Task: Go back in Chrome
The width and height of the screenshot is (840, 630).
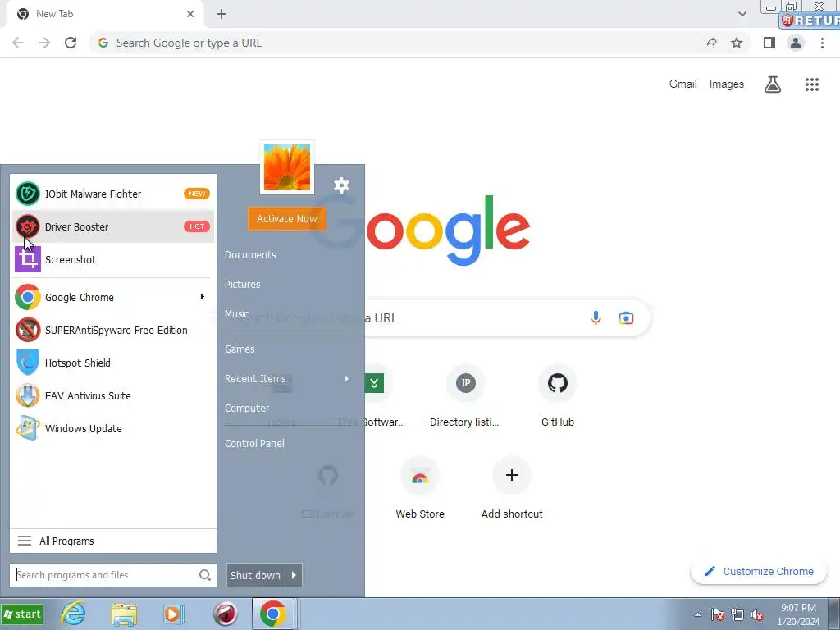Action: click(18, 43)
